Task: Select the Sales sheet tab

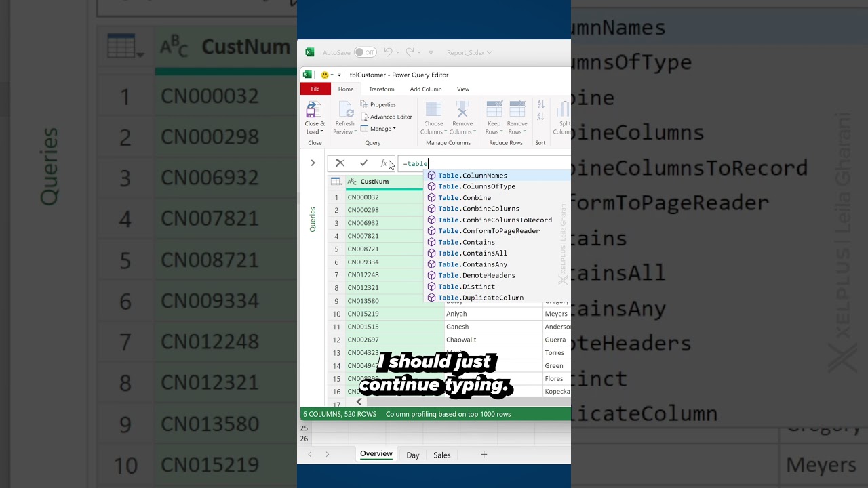Action: tap(442, 455)
